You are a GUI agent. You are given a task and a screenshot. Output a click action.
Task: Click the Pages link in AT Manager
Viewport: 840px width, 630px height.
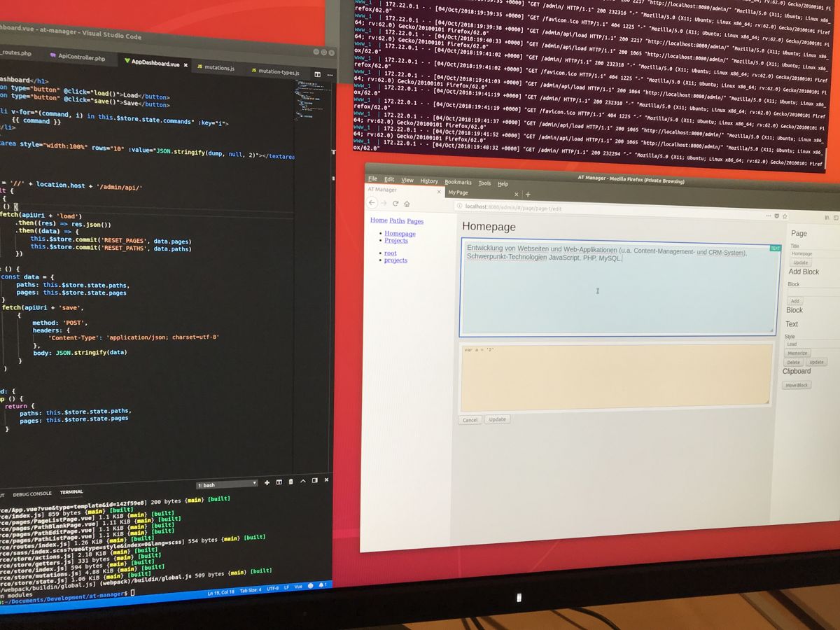[x=415, y=221]
